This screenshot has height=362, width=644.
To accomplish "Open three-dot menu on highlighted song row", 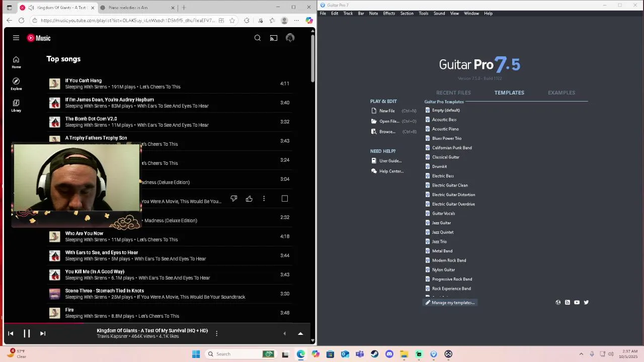I will pos(264,199).
